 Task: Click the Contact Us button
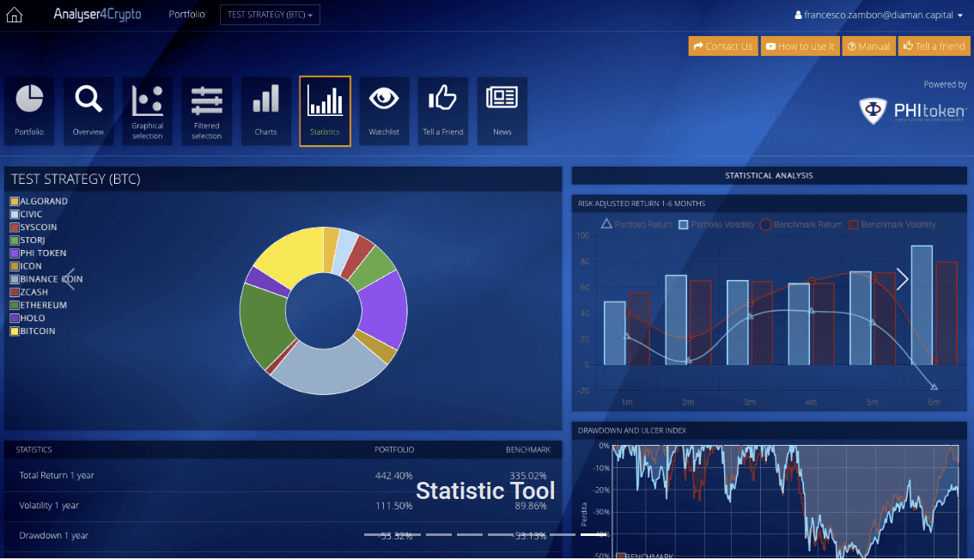pos(722,46)
